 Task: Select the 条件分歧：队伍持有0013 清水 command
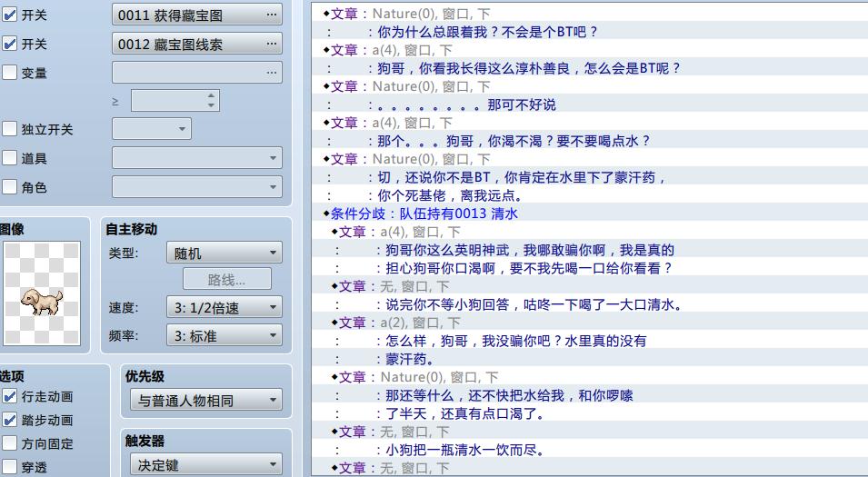tap(589, 214)
